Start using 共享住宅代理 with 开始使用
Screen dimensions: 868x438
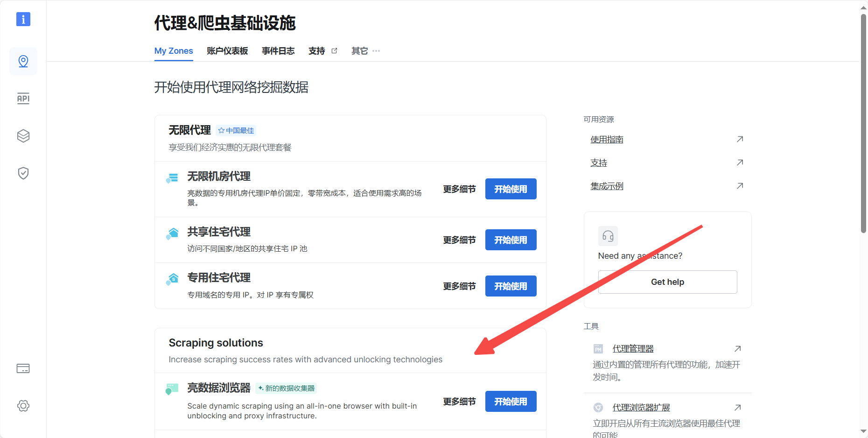[x=511, y=240]
